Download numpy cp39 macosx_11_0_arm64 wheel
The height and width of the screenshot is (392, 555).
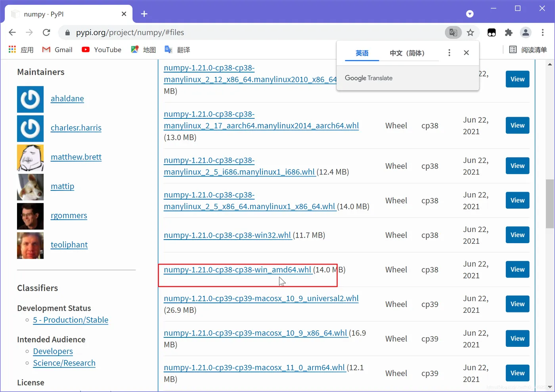255,367
